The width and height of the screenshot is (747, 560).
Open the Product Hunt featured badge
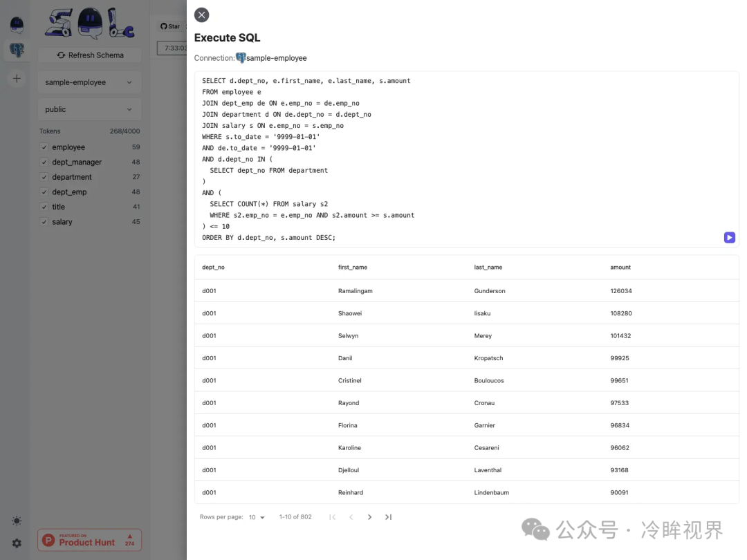(89, 540)
